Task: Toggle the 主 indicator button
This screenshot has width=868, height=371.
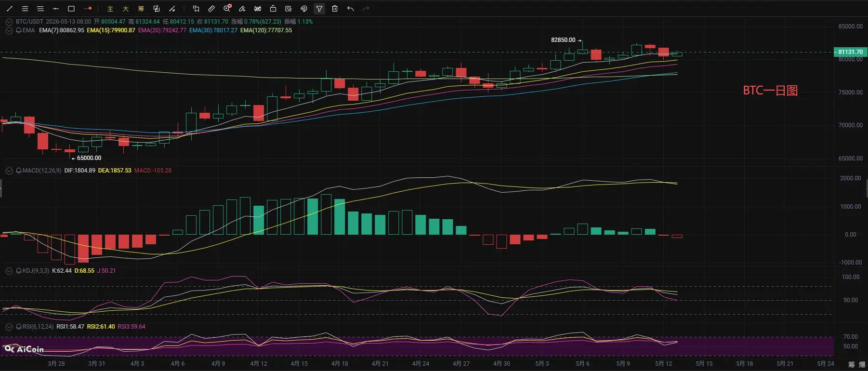Action: click(x=110, y=9)
